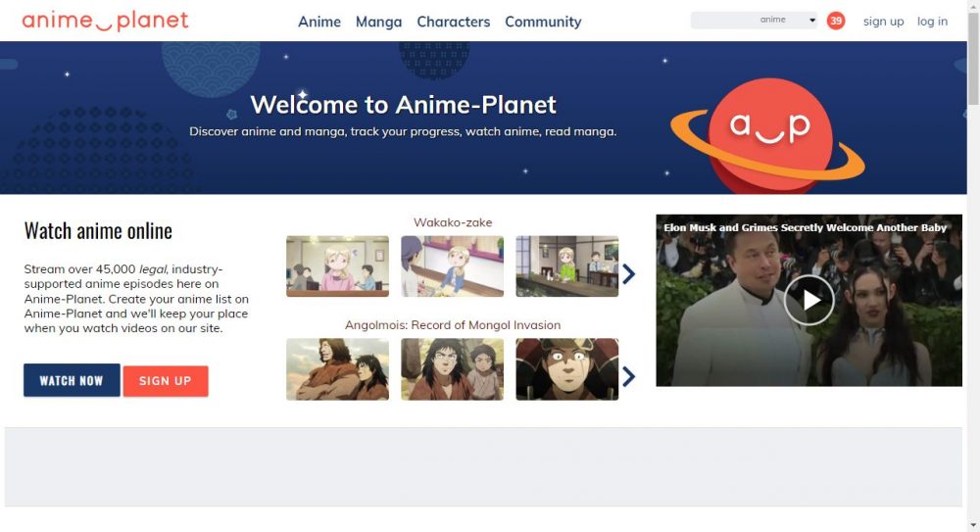Viewport: 980px width, 532px height.
Task: Click the anime-planet logo
Action: click(x=105, y=22)
